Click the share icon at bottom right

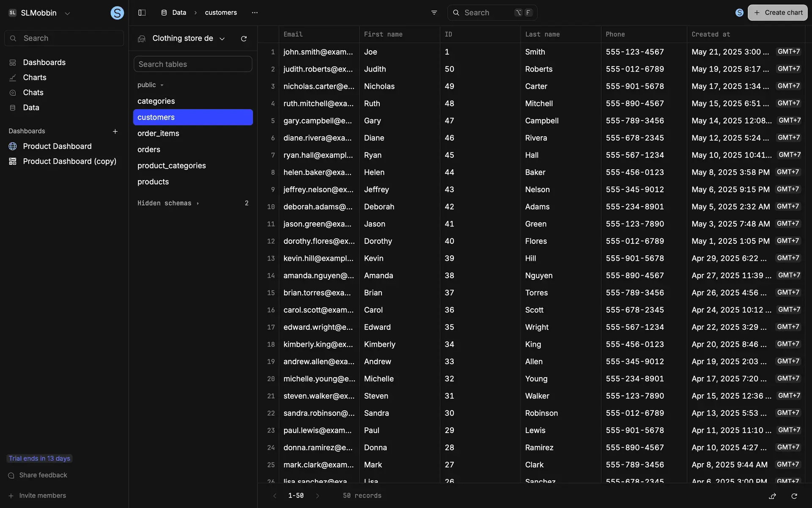[772, 496]
